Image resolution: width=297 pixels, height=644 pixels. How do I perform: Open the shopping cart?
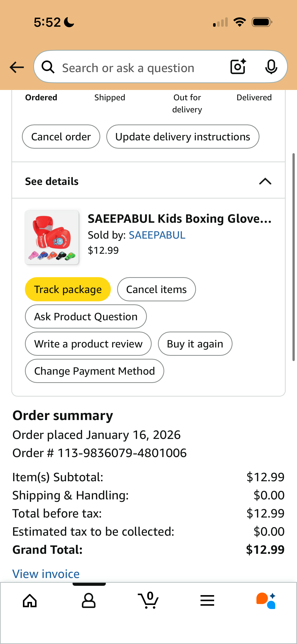[149, 601]
